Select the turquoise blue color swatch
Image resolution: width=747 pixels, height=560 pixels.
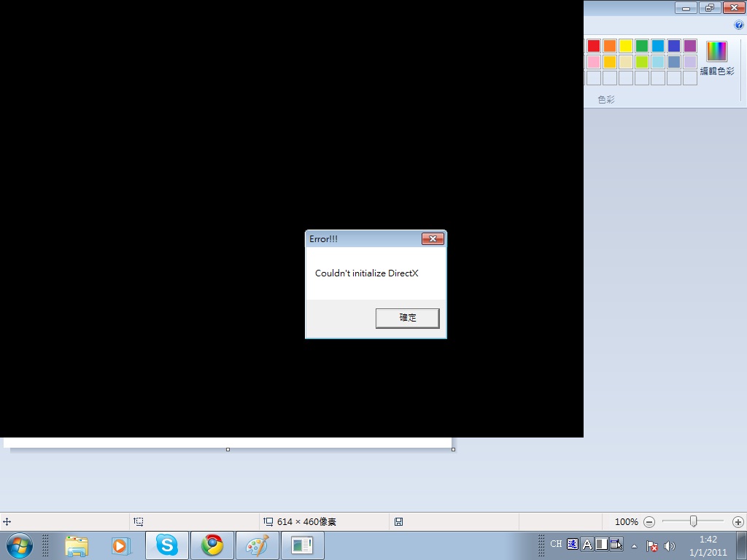tap(658, 46)
